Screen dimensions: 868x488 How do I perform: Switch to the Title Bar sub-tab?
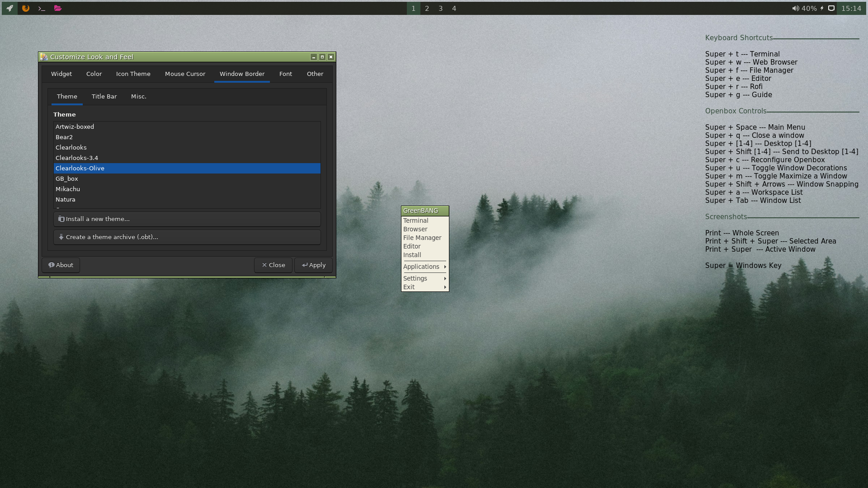pos(104,96)
